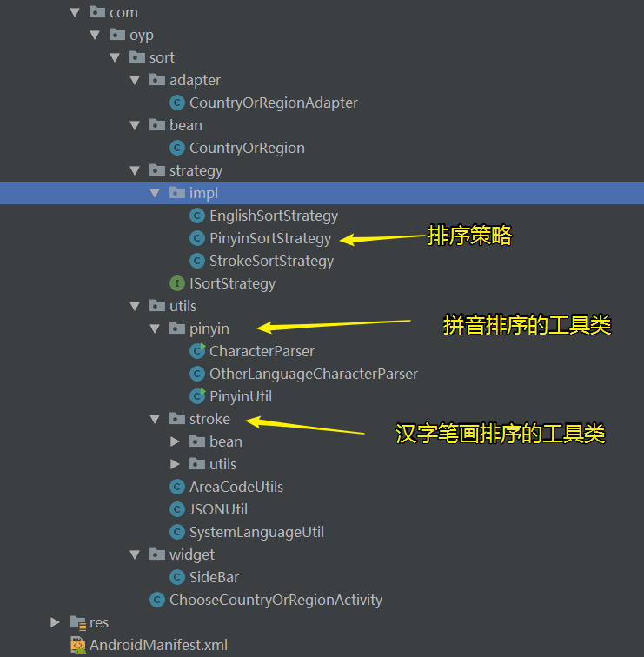Collapse the sort package arrow
The width and height of the screenshot is (644, 657).
115,57
